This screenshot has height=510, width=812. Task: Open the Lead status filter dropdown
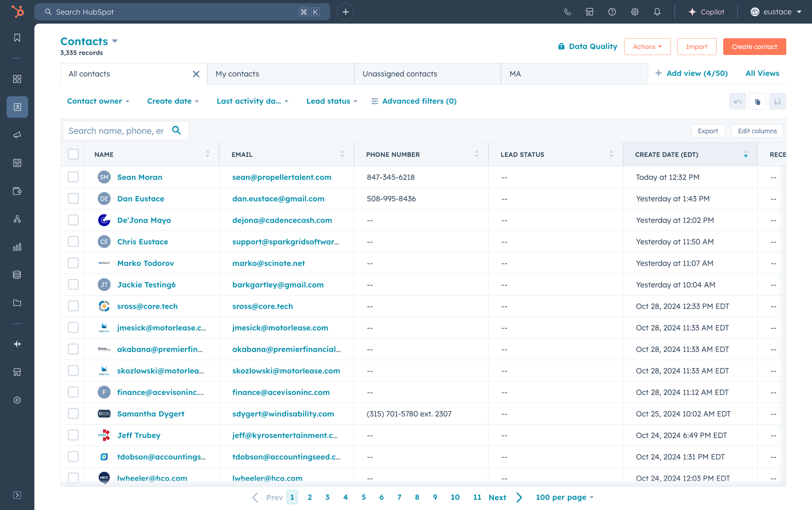click(x=331, y=101)
